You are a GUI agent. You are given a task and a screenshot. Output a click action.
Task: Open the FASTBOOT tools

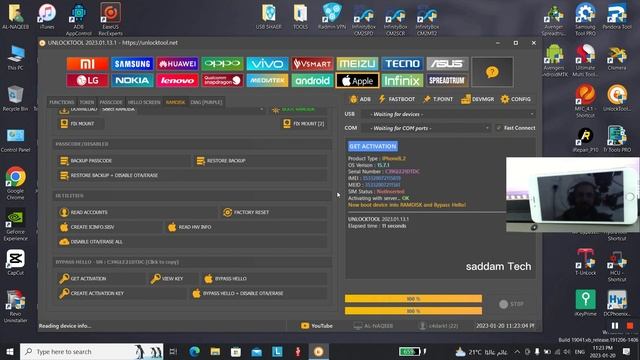pyautogui.click(x=397, y=99)
